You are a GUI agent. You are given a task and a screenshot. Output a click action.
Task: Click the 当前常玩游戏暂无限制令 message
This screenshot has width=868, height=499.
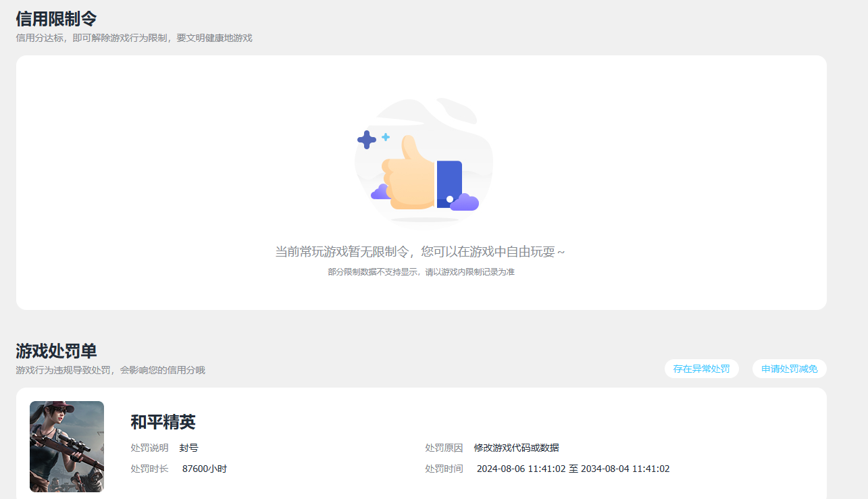coord(420,252)
